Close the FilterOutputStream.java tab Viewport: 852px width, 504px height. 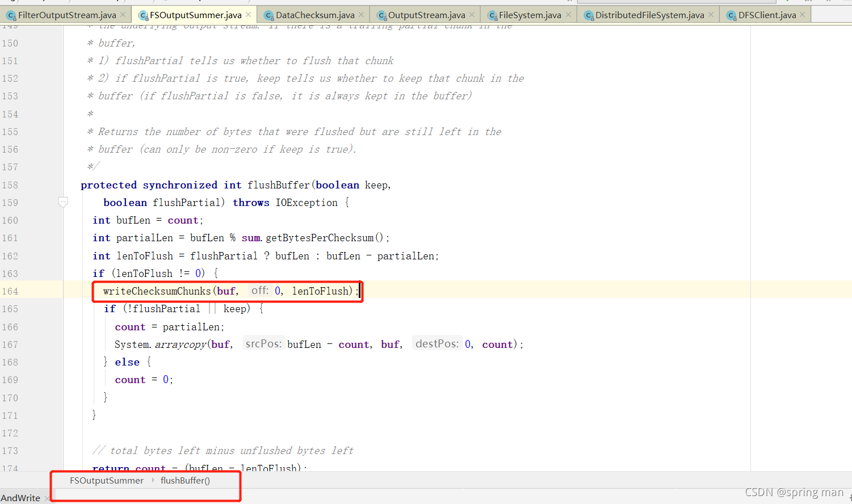123,15
